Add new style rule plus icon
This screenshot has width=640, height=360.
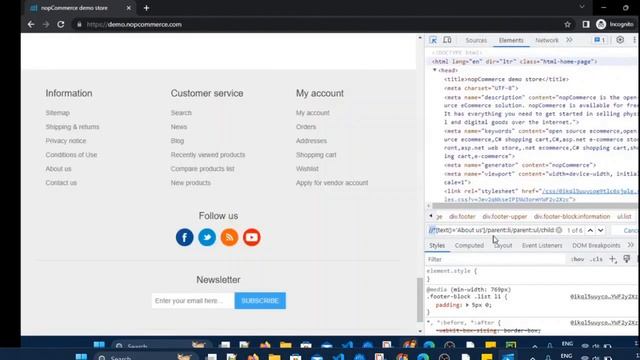(613, 259)
